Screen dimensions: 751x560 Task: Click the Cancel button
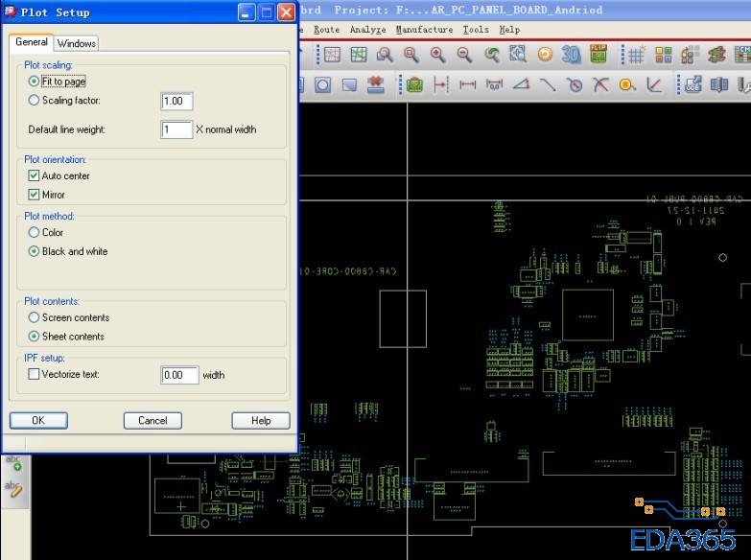click(x=153, y=420)
